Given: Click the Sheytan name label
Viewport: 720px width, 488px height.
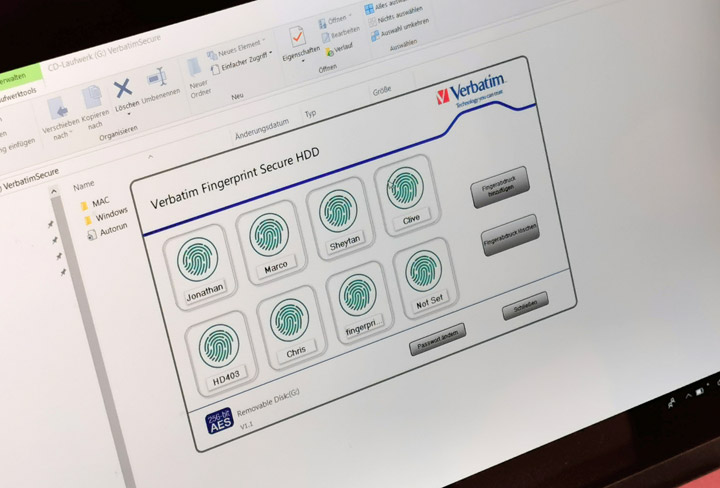Looking at the screenshot, I should coord(345,243).
